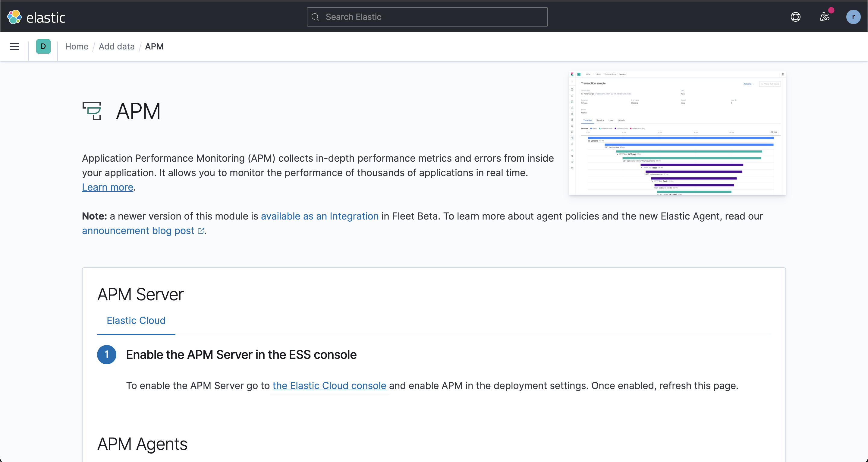The width and height of the screenshot is (868, 462).
Task: Click the magnifying glass icon in the search bar
Action: pyautogui.click(x=315, y=17)
